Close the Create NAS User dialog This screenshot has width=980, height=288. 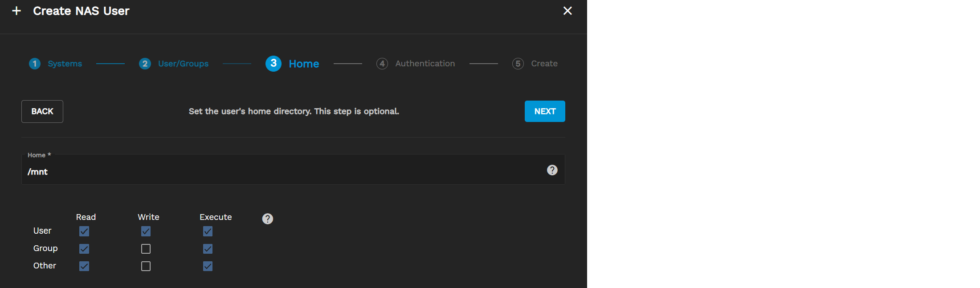point(567,11)
